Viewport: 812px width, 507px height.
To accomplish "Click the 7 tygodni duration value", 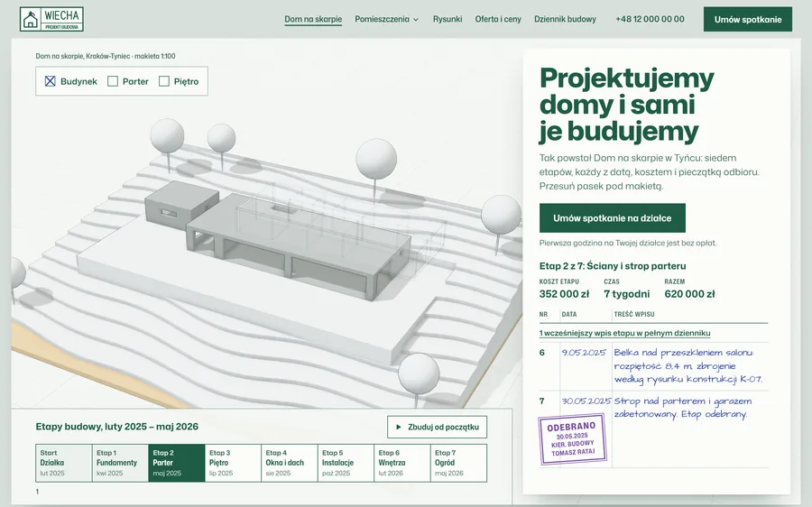I will tap(627, 294).
